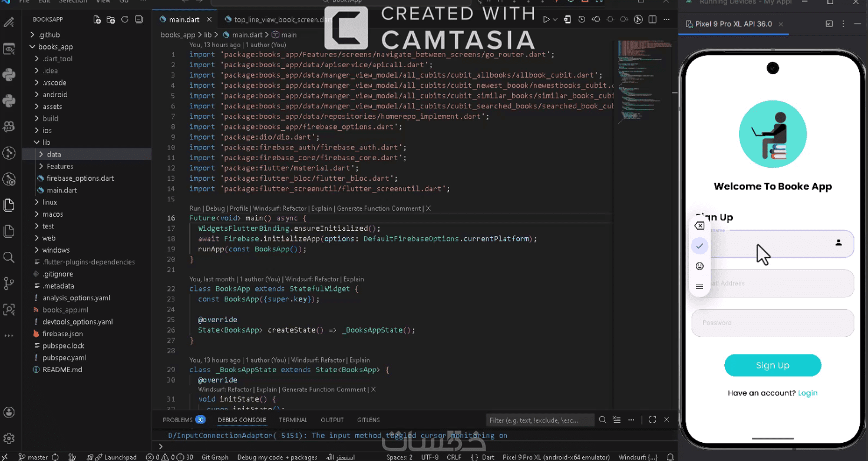Viewport: 868px width, 461px height.
Task: Split the editor to the right
Action: (652, 19)
